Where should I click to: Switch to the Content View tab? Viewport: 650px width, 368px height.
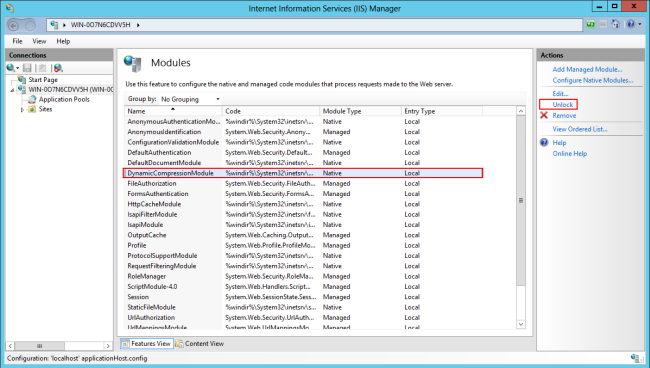point(200,344)
